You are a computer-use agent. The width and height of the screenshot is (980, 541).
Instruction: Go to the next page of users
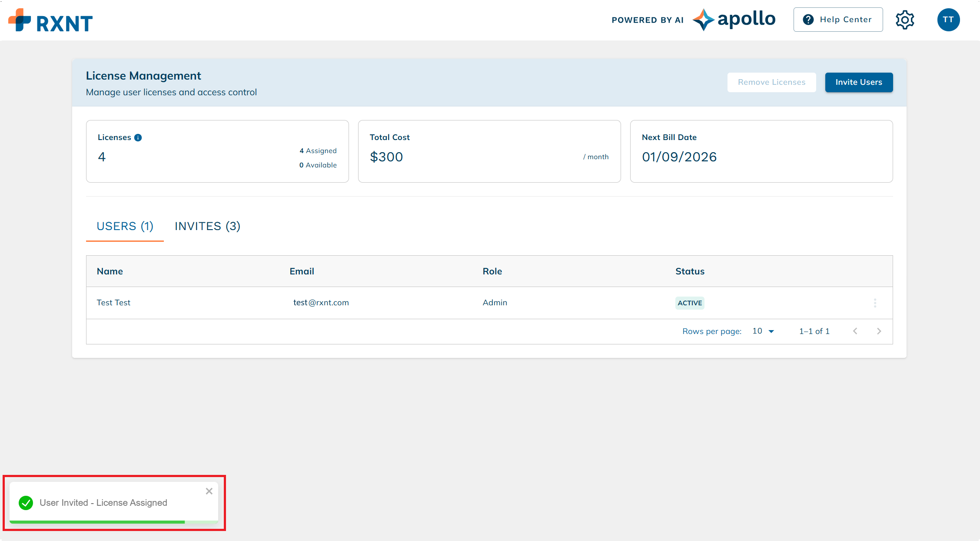coord(879,331)
